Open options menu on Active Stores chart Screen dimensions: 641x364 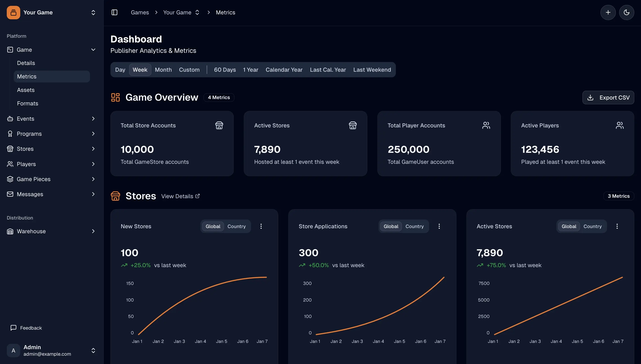click(617, 226)
